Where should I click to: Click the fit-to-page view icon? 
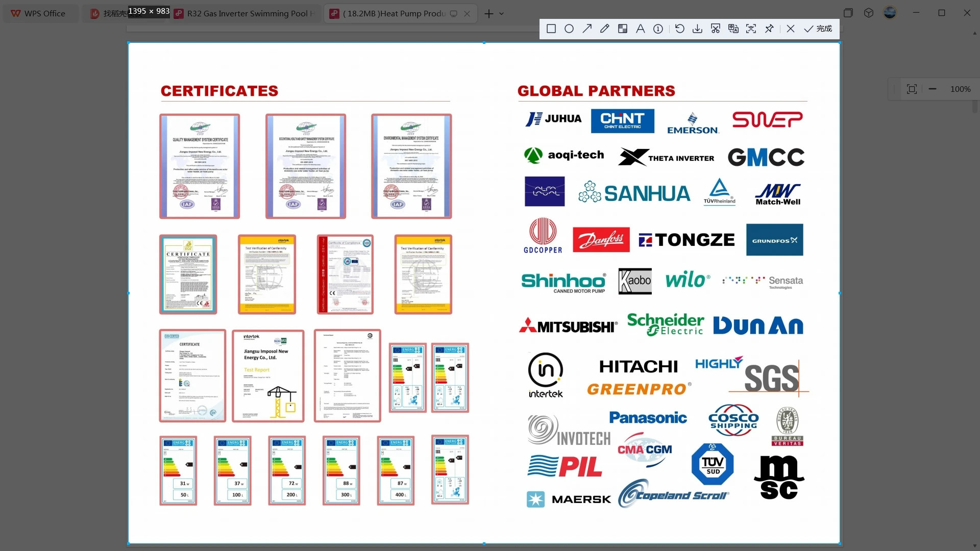pyautogui.click(x=912, y=89)
